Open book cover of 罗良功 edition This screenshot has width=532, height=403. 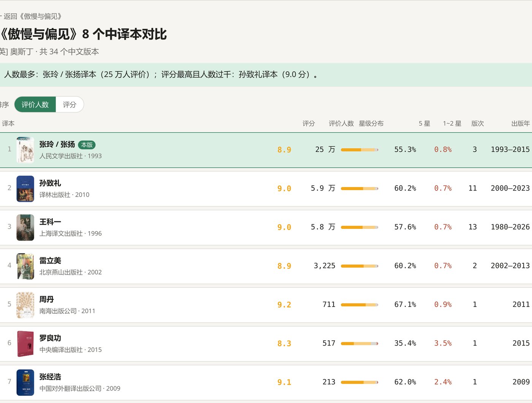25,344
